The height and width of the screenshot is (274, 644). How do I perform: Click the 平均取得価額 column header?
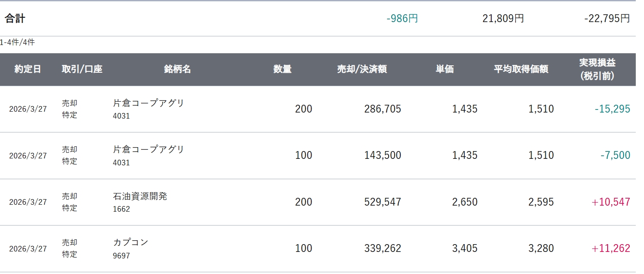tap(521, 69)
